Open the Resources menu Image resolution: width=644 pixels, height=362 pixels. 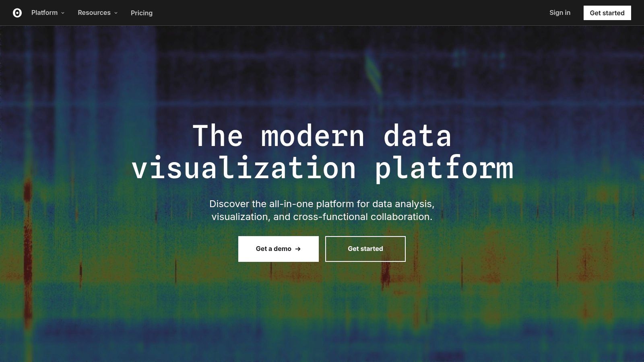pos(94,13)
